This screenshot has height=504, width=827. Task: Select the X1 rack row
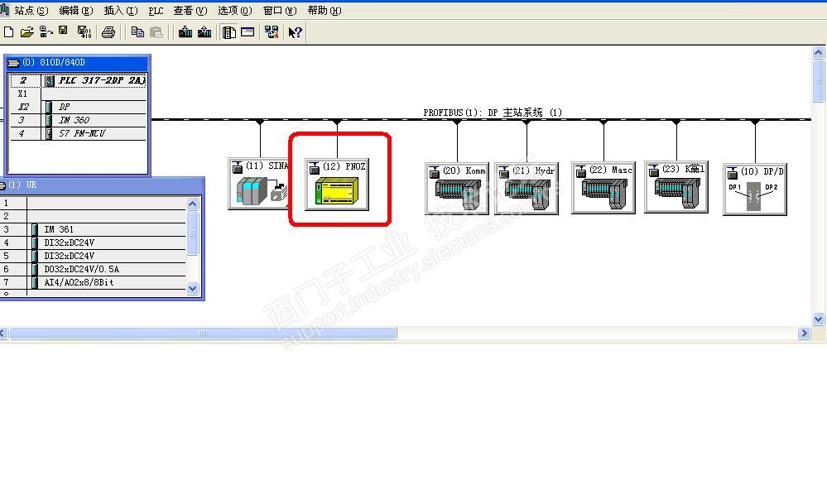click(x=78, y=94)
